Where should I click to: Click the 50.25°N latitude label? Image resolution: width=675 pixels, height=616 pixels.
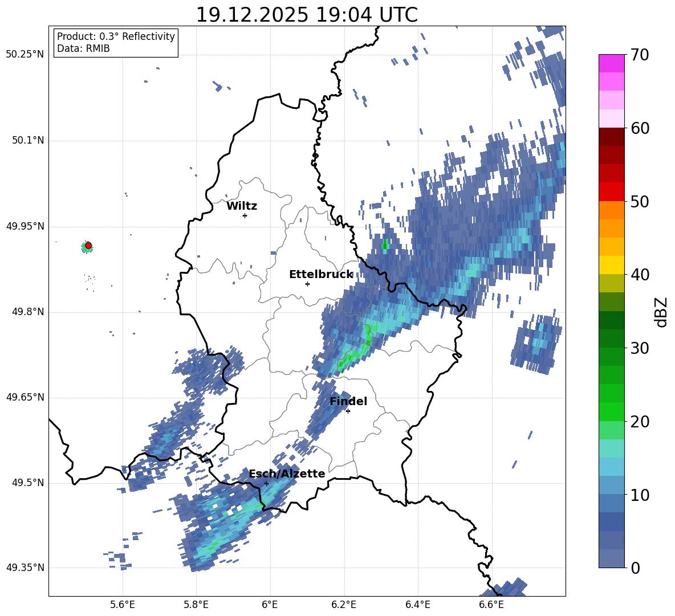pos(25,55)
